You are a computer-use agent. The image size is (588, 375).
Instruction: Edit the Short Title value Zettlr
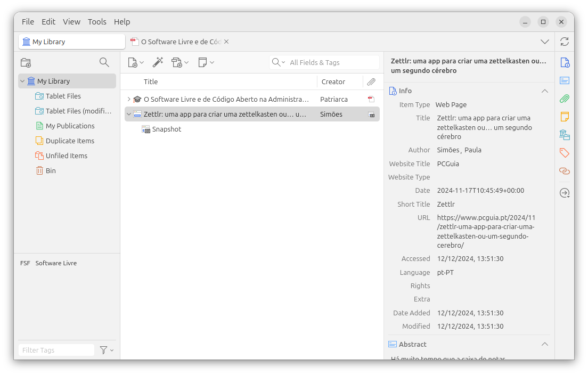tap(445, 204)
